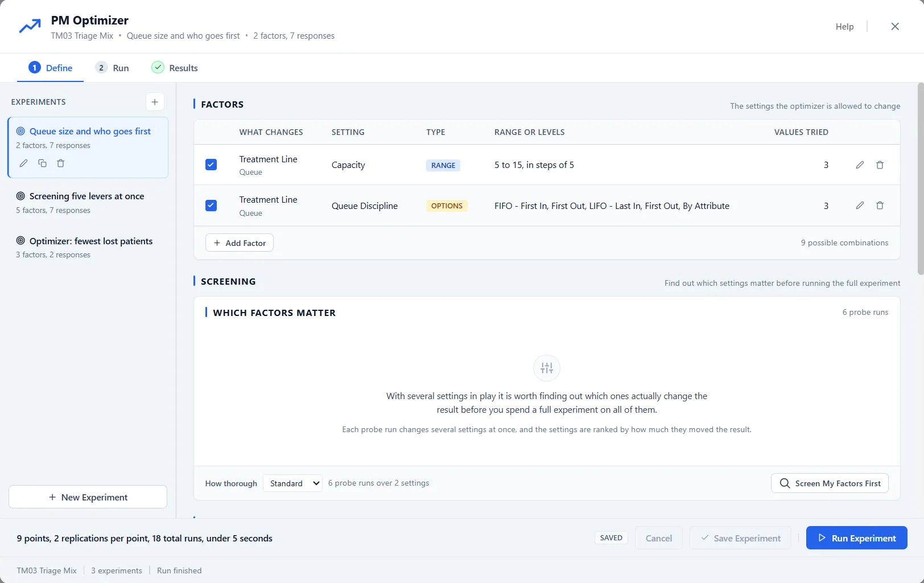Switch to the Run tab
This screenshot has height=583, width=924.
(x=112, y=68)
